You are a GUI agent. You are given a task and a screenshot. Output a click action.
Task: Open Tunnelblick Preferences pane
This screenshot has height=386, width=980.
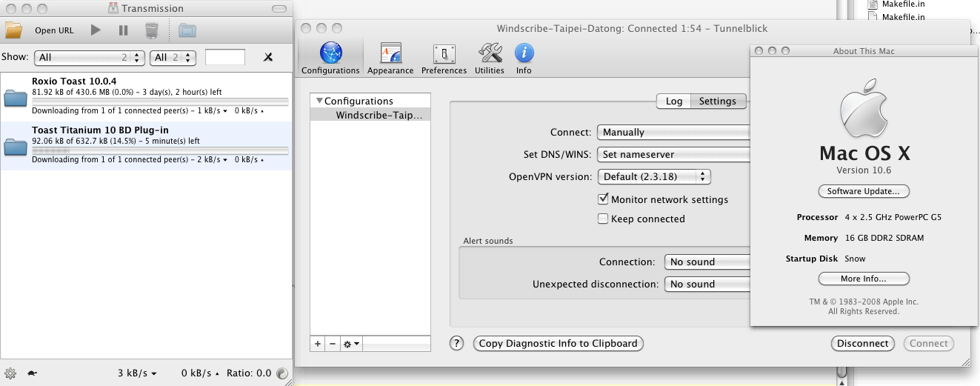click(444, 58)
